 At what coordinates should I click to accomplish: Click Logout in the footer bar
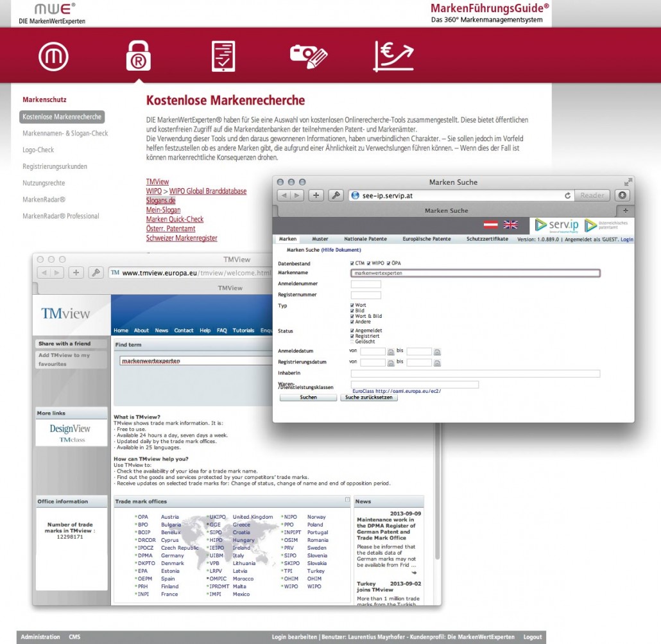(x=533, y=637)
